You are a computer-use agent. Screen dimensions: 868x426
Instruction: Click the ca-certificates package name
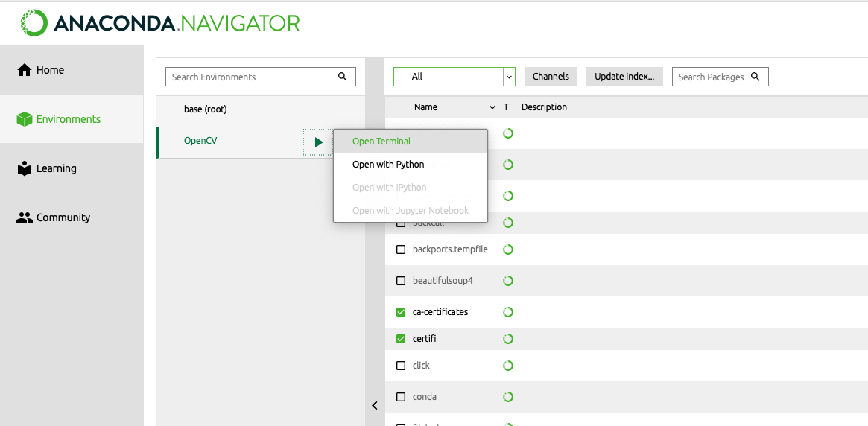[440, 312]
